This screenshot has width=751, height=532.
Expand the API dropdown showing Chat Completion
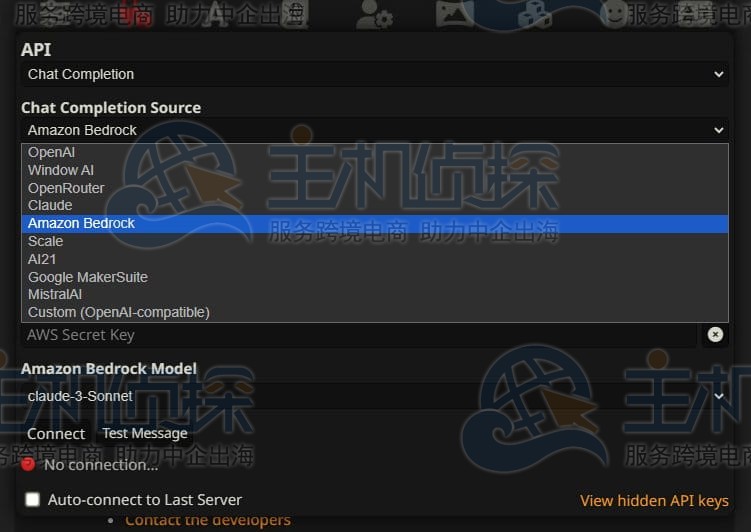374,74
